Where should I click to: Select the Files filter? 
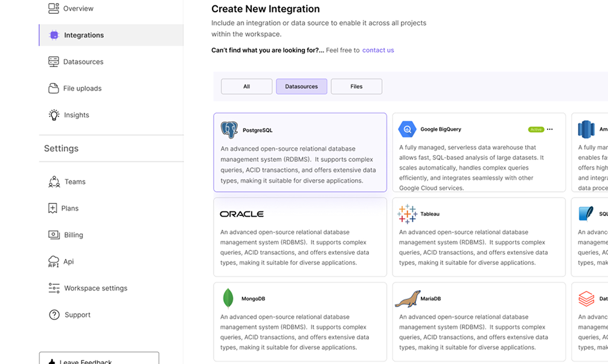(356, 86)
